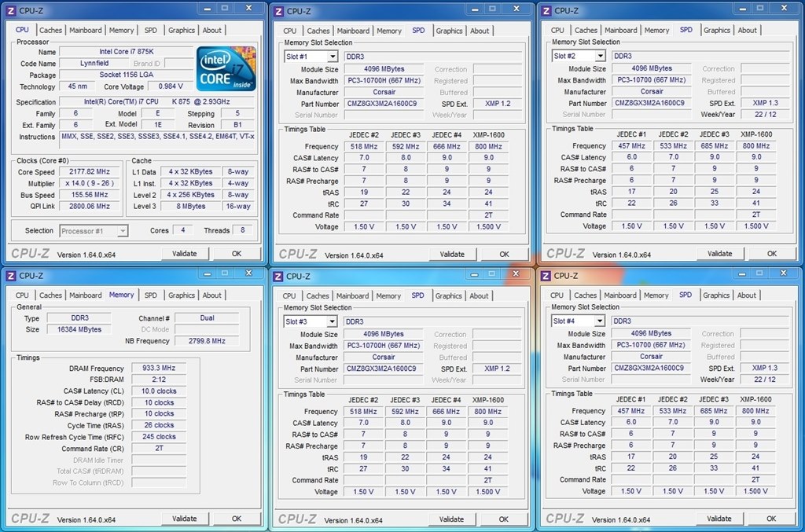Click CPU-Z title icon in the Slot #1 window
The width and height of the screenshot is (805, 532).
tap(278, 11)
